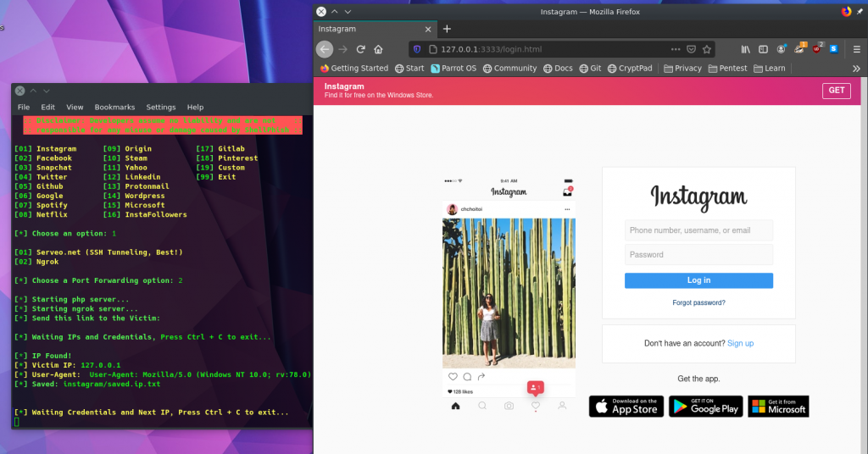
Task: Click the tracking protection shield icon
Action: 417,49
